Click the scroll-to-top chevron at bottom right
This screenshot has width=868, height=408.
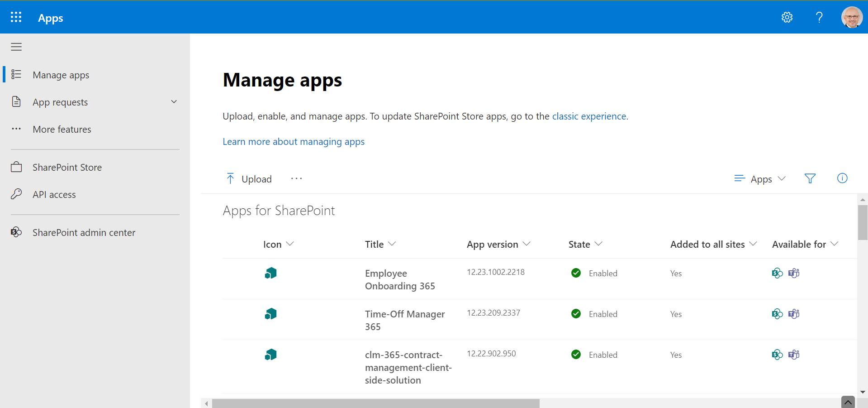(x=848, y=402)
